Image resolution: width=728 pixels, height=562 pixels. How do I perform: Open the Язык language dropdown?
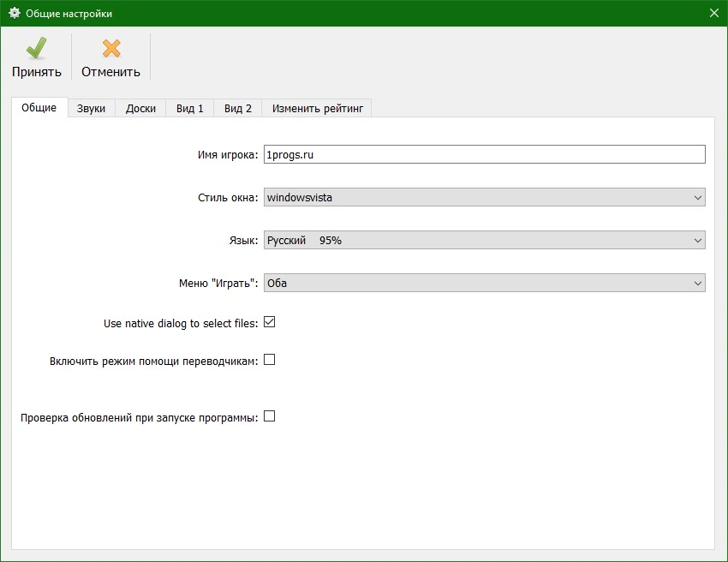tap(484, 240)
